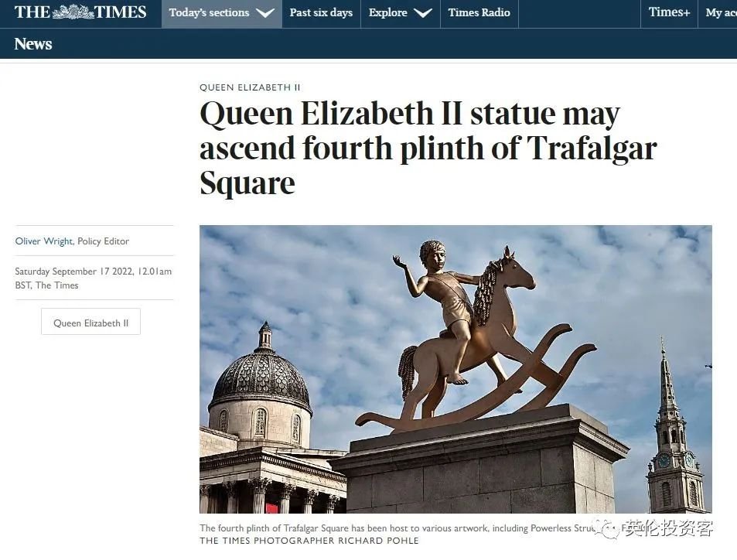Expand Today's sections chevron arrow
Screen dimensions: 737x560
pyautogui.click(x=265, y=13)
